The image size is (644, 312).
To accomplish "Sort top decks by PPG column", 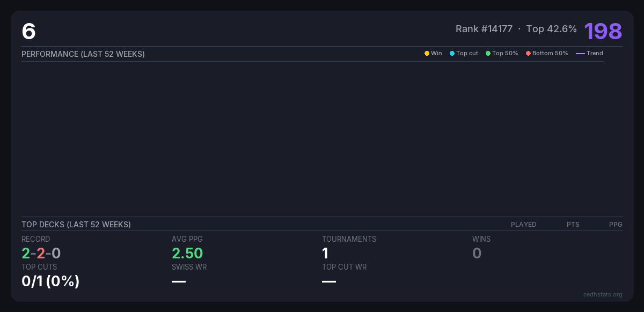I will pos(616,225).
